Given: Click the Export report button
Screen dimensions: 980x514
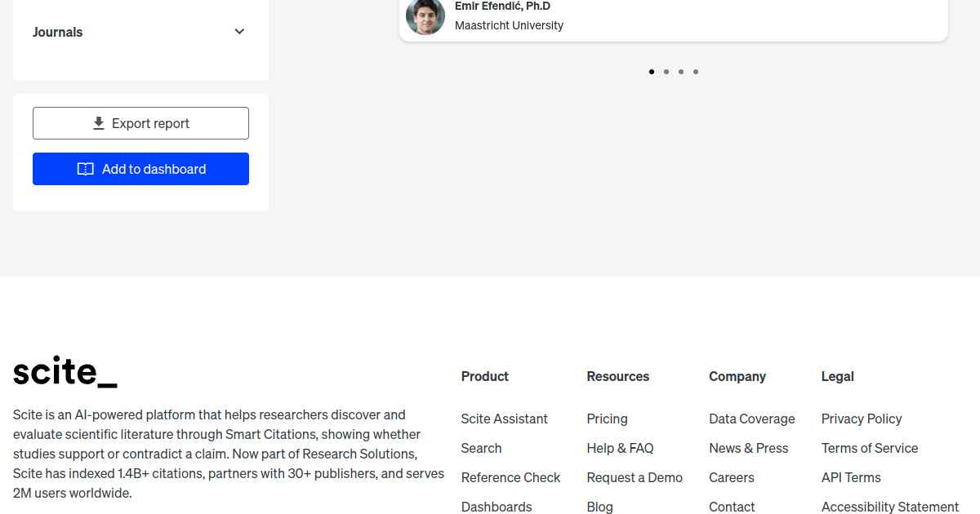Looking at the screenshot, I should [140, 122].
